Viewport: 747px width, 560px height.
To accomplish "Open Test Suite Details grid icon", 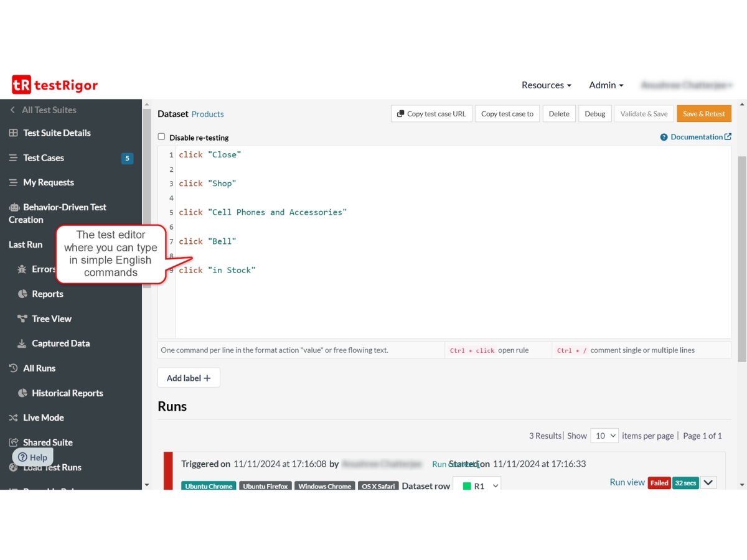I will pyautogui.click(x=13, y=133).
